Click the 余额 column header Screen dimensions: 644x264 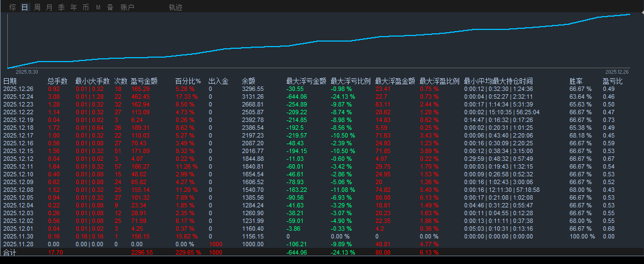pyautogui.click(x=249, y=81)
